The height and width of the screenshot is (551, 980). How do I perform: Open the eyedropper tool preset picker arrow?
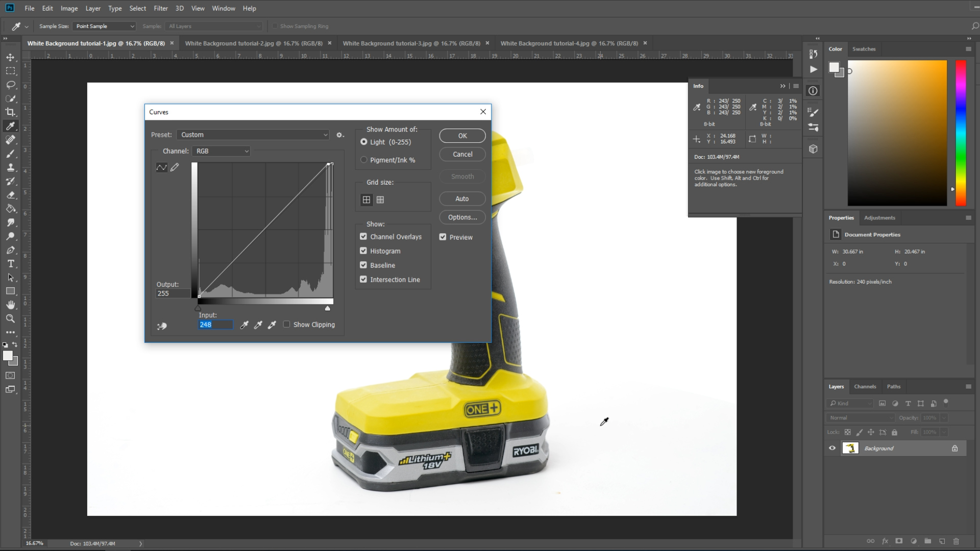[x=27, y=27]
